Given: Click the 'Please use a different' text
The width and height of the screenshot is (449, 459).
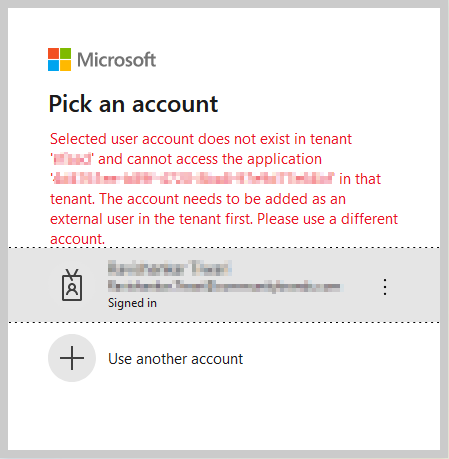Looking at the screenshot, I should (328, 219).
